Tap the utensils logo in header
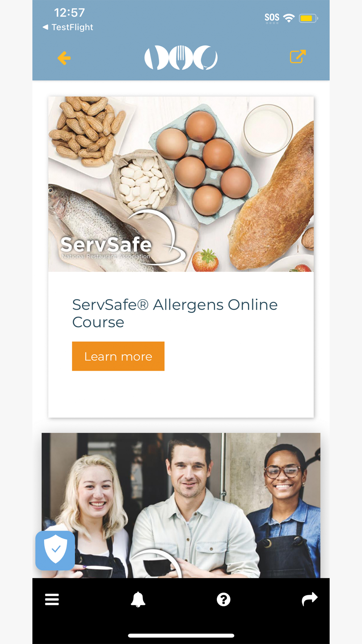 pos(181,57)
